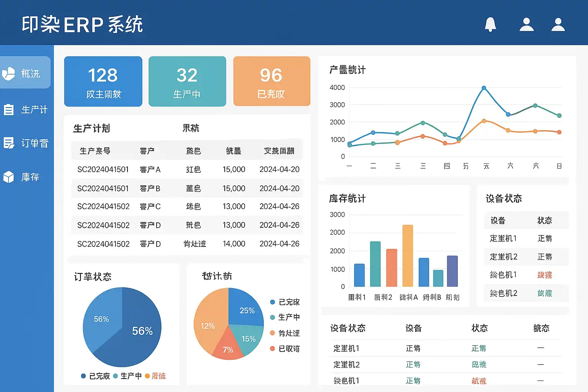Image resolution: width=588 pixels, height=392 pixels.
Task: Open the teal 32 生产中 card
Action: click(x=187, y=82)
